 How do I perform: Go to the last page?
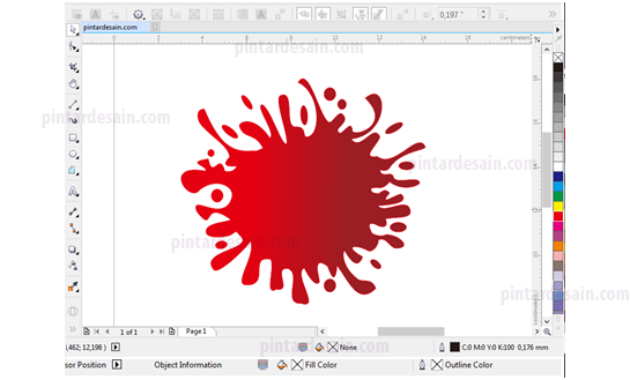162,331
